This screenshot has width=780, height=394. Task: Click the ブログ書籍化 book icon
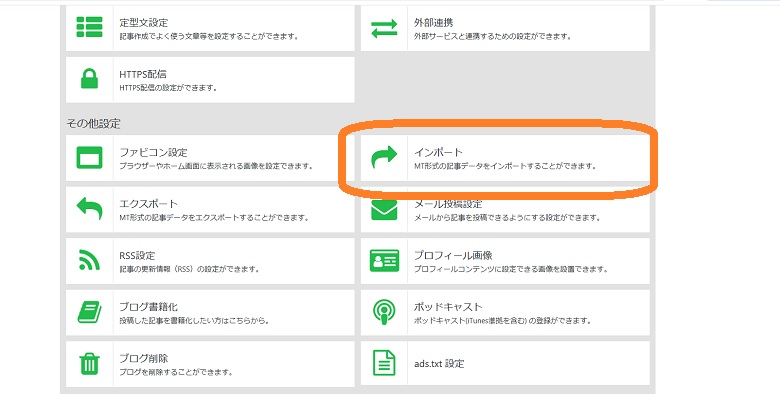pos(90,312)
